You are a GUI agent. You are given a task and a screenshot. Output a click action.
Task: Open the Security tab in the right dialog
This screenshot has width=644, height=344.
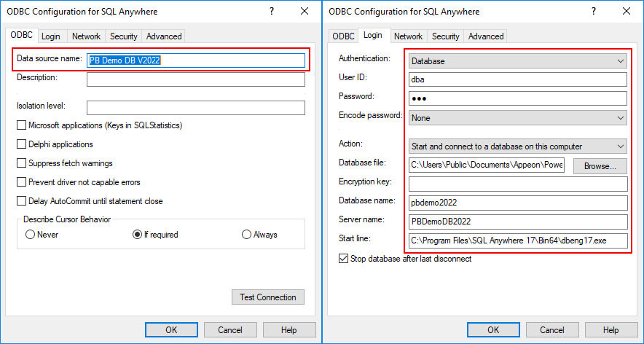tap(445, 36)
